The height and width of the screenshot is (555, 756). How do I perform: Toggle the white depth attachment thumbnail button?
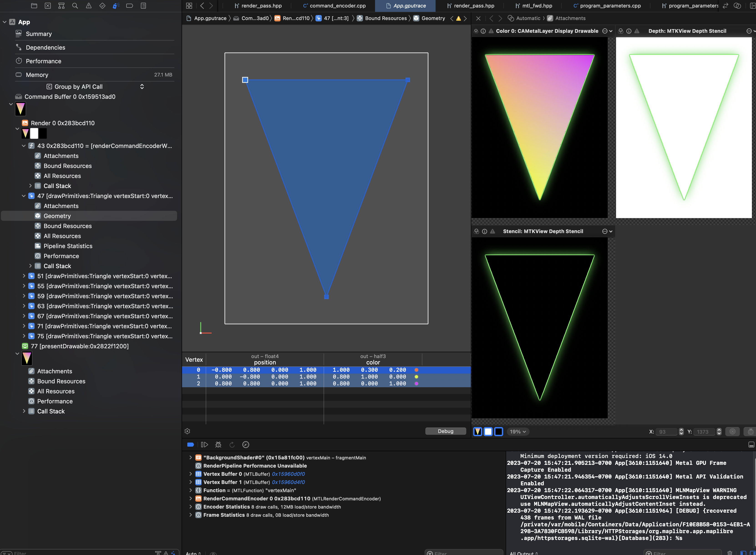pyautogui.click(x=488, y=431)
